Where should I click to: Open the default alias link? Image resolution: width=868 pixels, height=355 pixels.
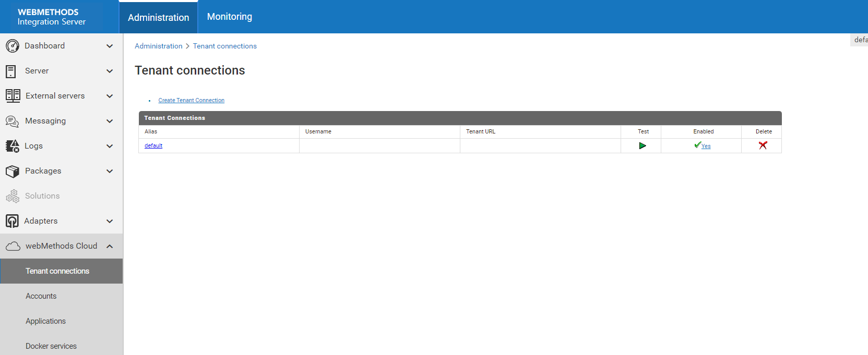tap(153, 146)
